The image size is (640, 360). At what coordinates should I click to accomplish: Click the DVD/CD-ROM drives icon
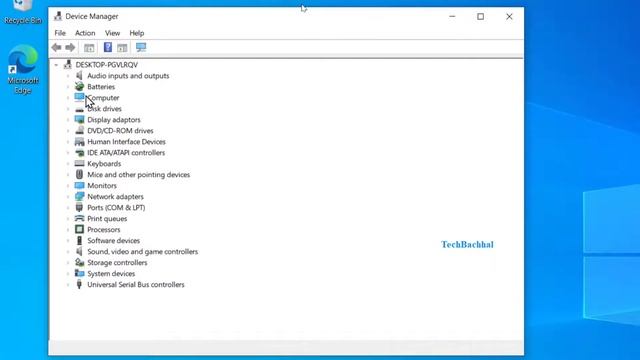[x=79, y=131]
